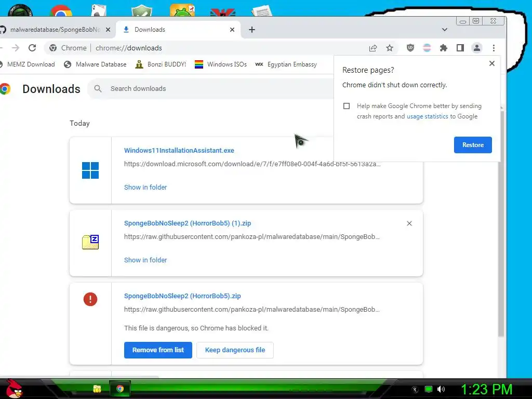Close the malwaredatabase GitHub tab
This screenshot has width=532, height=399.
108,30
